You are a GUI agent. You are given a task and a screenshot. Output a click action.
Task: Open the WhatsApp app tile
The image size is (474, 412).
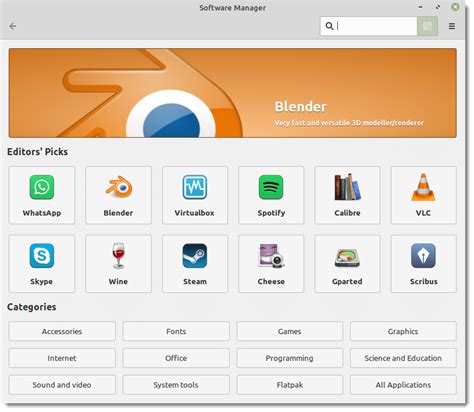tap(42, 195)
